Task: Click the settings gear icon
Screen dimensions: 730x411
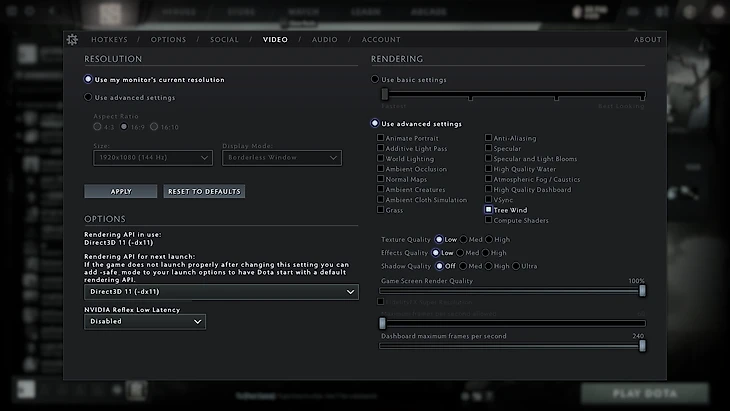Action: point(72,39)
